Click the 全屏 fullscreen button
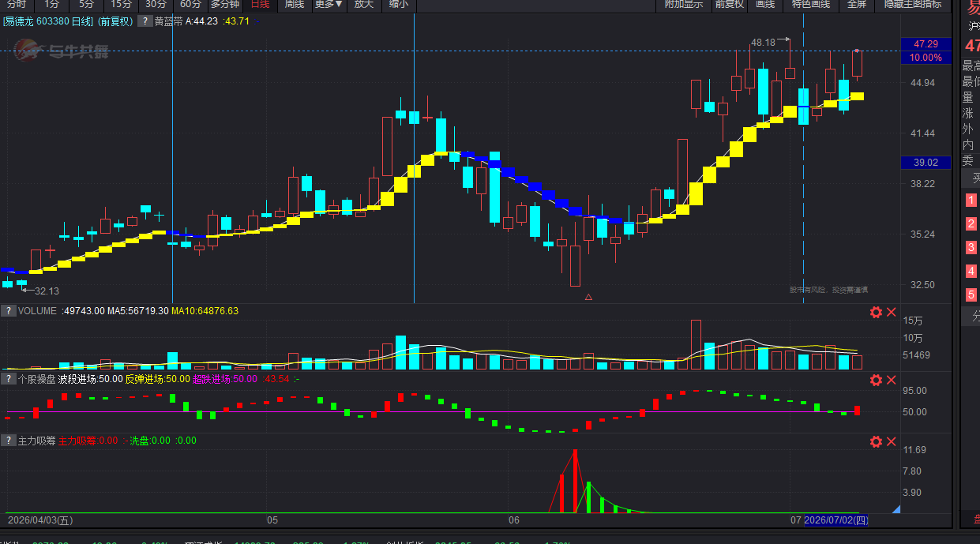The height and width of the screenshot is (544, 980). (857, 4)
